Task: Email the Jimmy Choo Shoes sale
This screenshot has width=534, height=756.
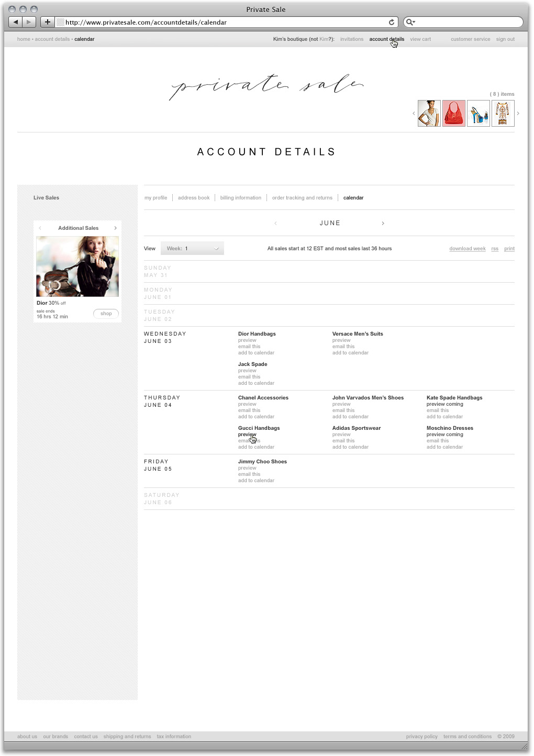Action: 249,474
